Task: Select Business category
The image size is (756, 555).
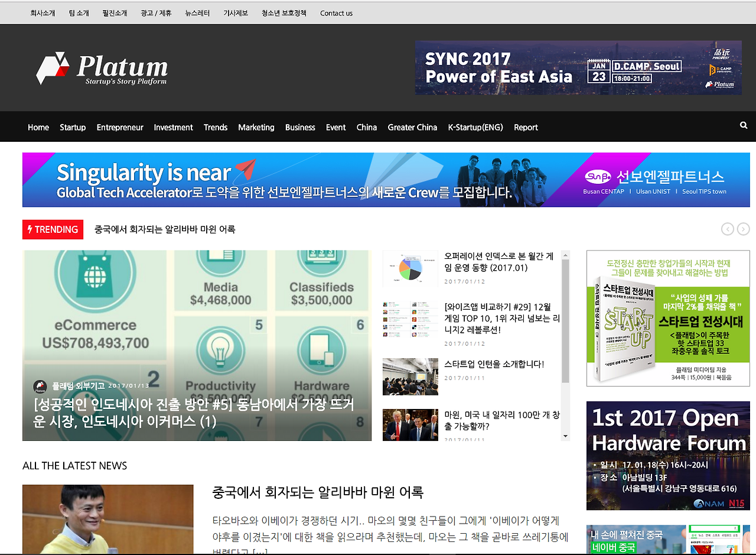Action: point(300,127)
